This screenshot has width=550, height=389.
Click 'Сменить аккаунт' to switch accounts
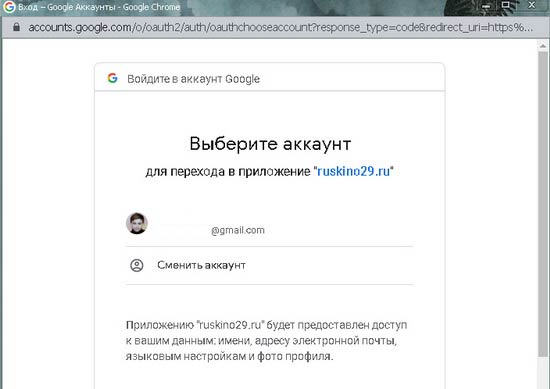269,266
